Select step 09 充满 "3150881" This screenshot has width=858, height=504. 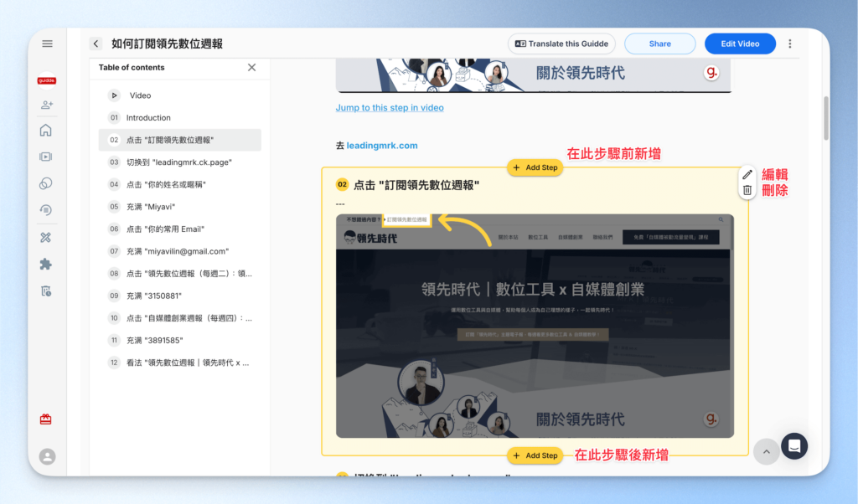[179, 296]
